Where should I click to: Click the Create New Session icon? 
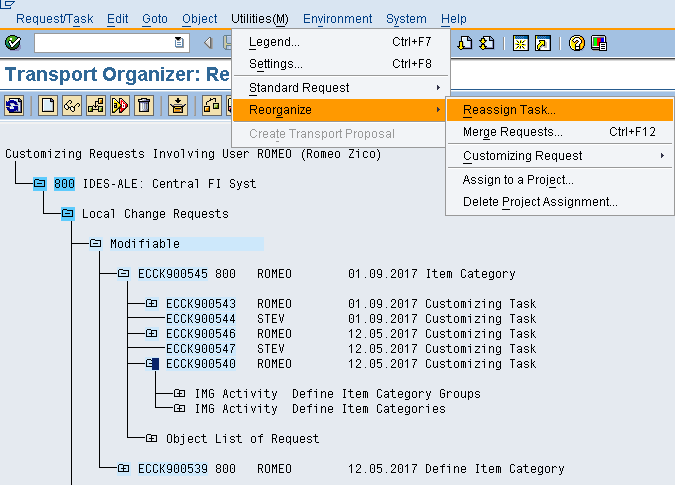(x=521, y=43)
